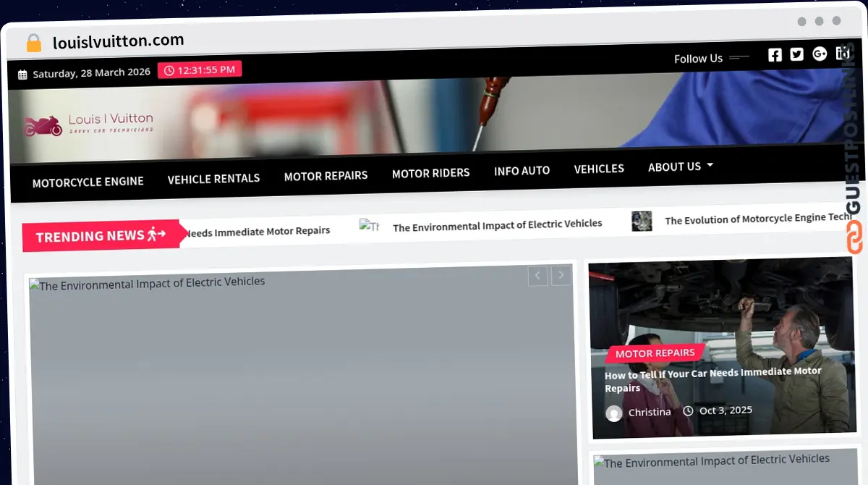Click the Google Plus icon
The width and height of the screenshot is (868, 485).
click(820, 54)
